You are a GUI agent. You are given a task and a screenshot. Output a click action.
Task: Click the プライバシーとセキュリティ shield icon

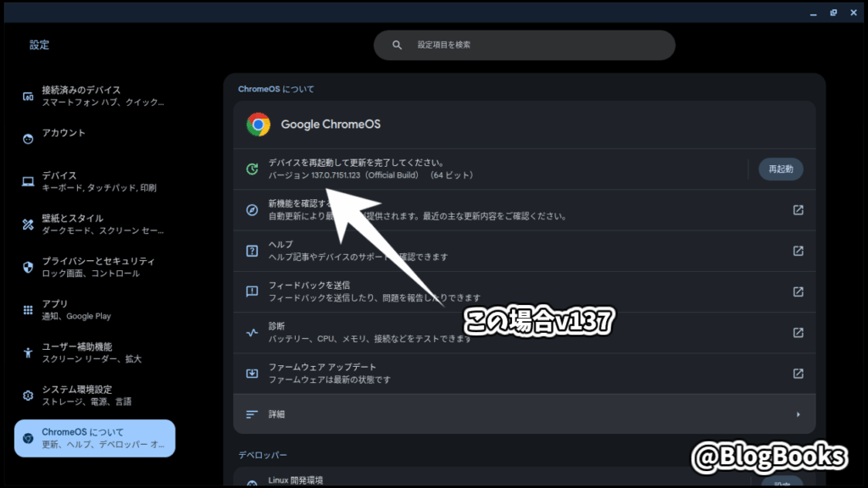pyautogui.click(x=28, y=267)
